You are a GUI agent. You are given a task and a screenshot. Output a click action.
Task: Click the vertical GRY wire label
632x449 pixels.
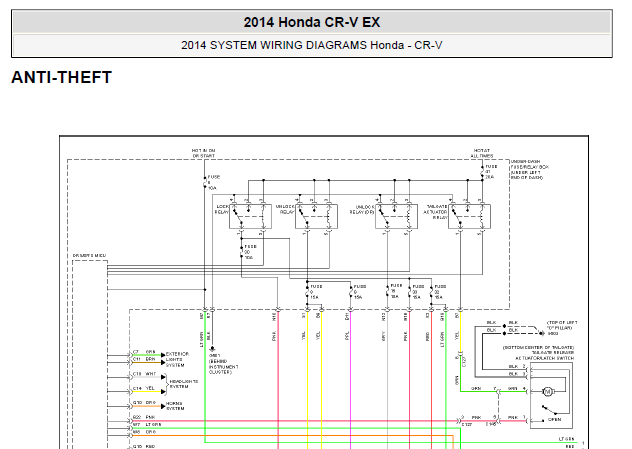tap(383, 336)
